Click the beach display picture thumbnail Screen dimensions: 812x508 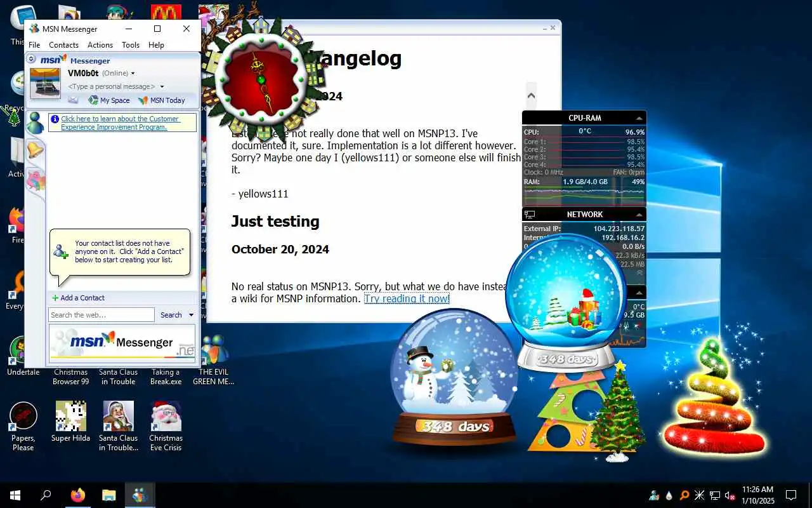(x=45, y=83)
